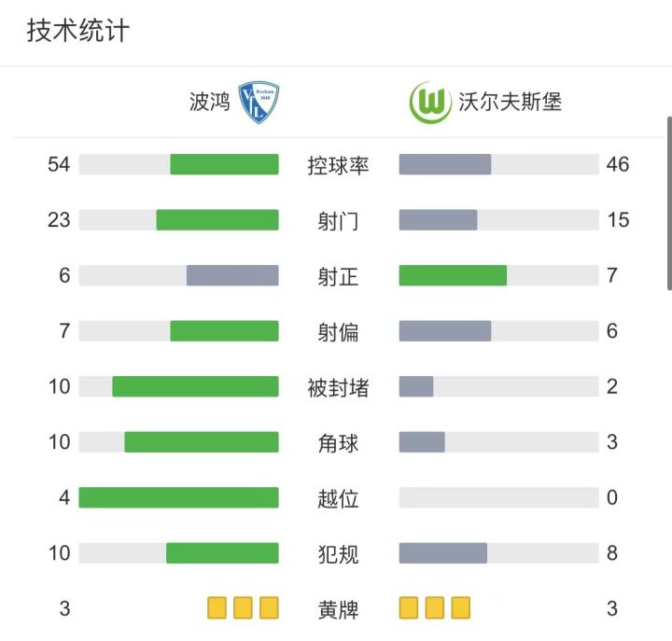Click Bochum's middle yellow card icon

tap(244, 609)
